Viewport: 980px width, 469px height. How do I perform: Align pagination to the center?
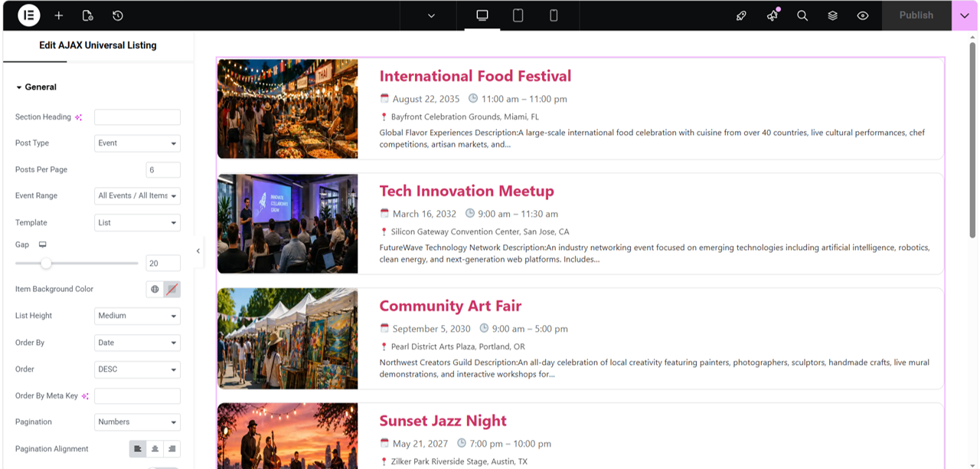point(155,449)
